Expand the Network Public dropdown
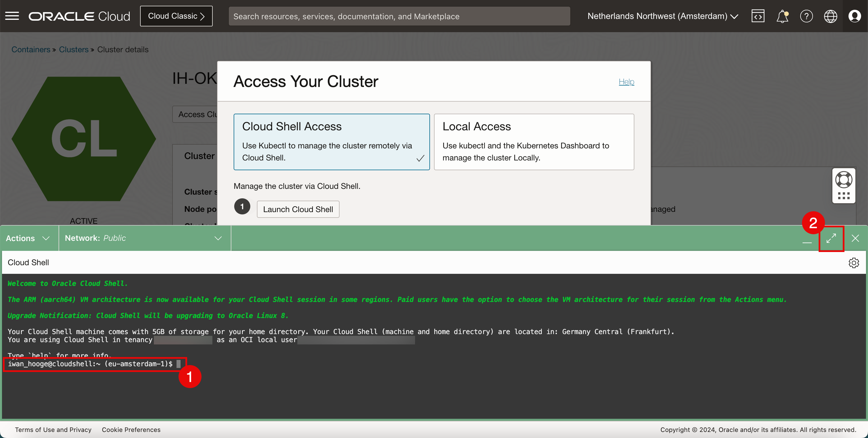The image size is (868, 438). pos(144,238)
